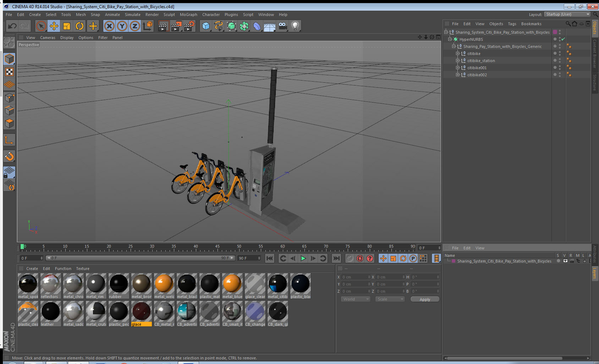Open the spline pen tools
The width and height of the screenshot is (599, 364).
click(x=219, y=26)
